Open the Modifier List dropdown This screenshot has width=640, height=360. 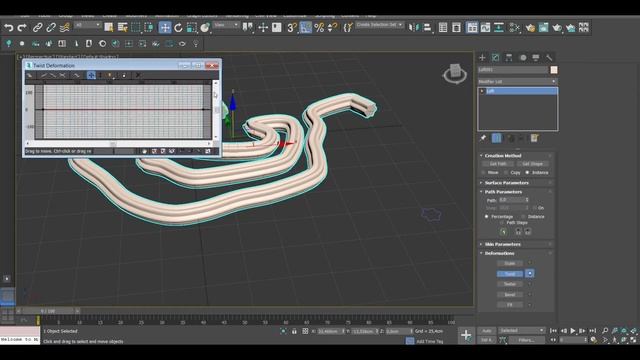(x=517, y=82)
